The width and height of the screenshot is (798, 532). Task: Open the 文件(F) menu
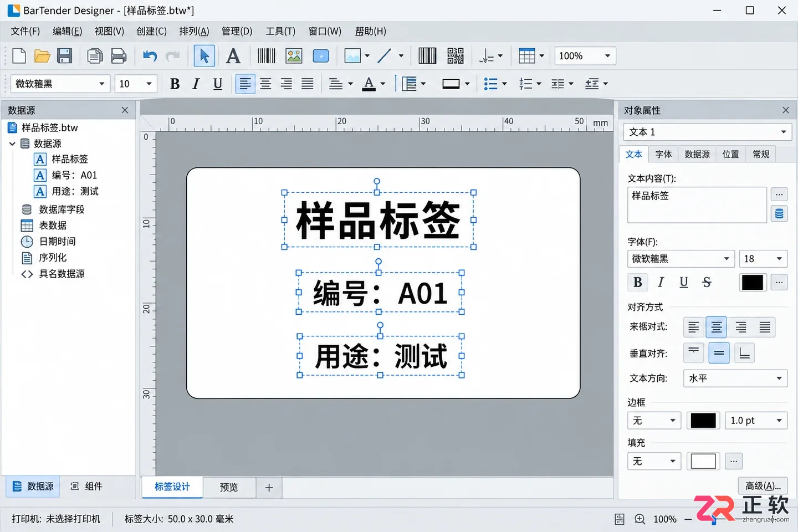(25, 31)
